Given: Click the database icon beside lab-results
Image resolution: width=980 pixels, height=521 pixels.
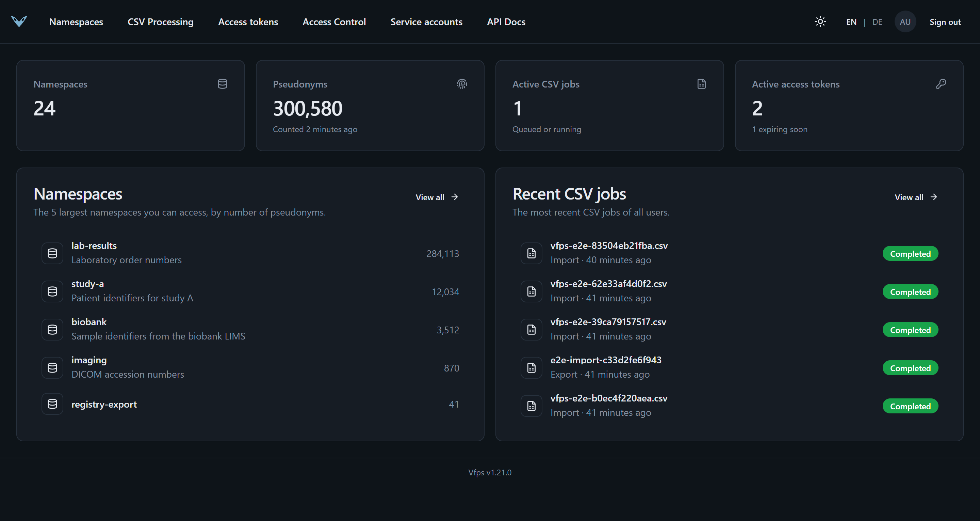Looking at the screenshot, I should click(x=52, y=253).
